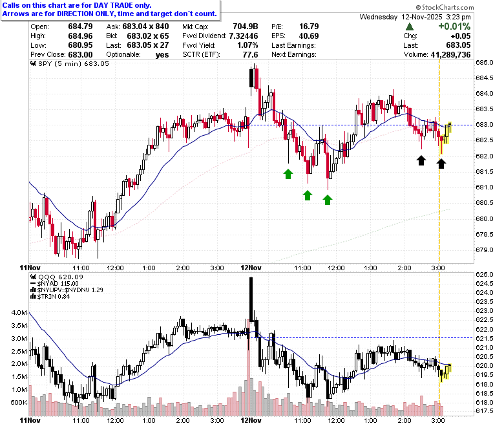Click the candlestick icon beside QQQ 620.09
The width and height of the screenshot is (504, 426).
pos(34,277)
